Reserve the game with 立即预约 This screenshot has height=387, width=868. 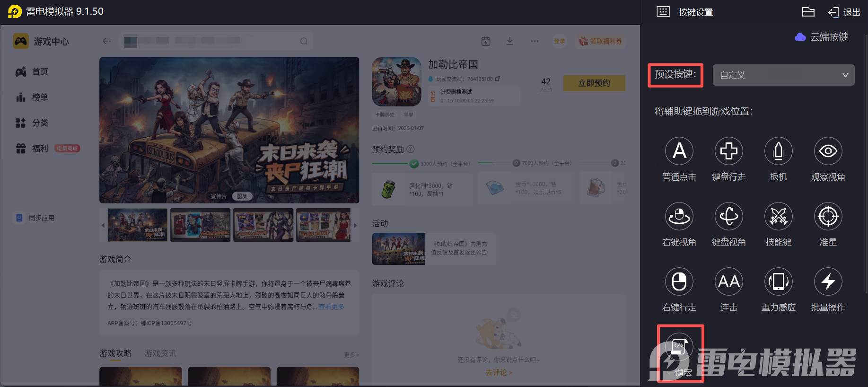(594, 83)
